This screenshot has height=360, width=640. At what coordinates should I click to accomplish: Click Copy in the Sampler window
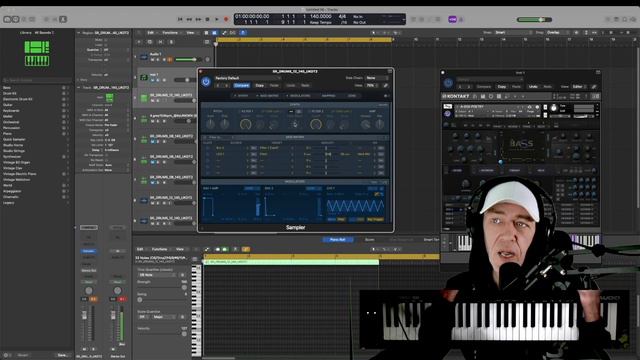(260, 85)
